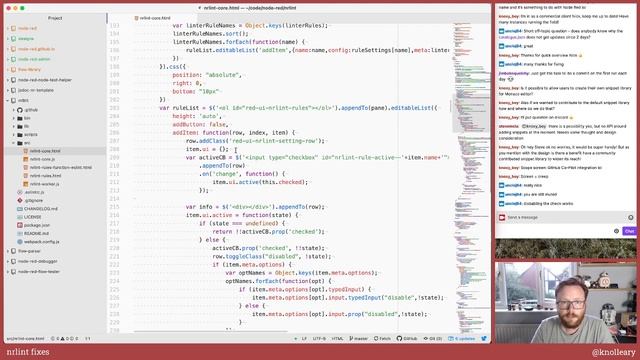This screenshot has width=640, height=360.
Task: Click the git branch master icon in status bar
Action: pos(351,338)
